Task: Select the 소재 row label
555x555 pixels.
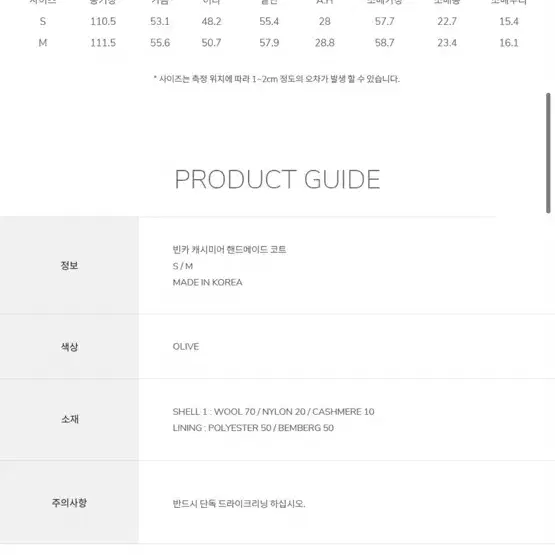Action: (x=70, y=419)
